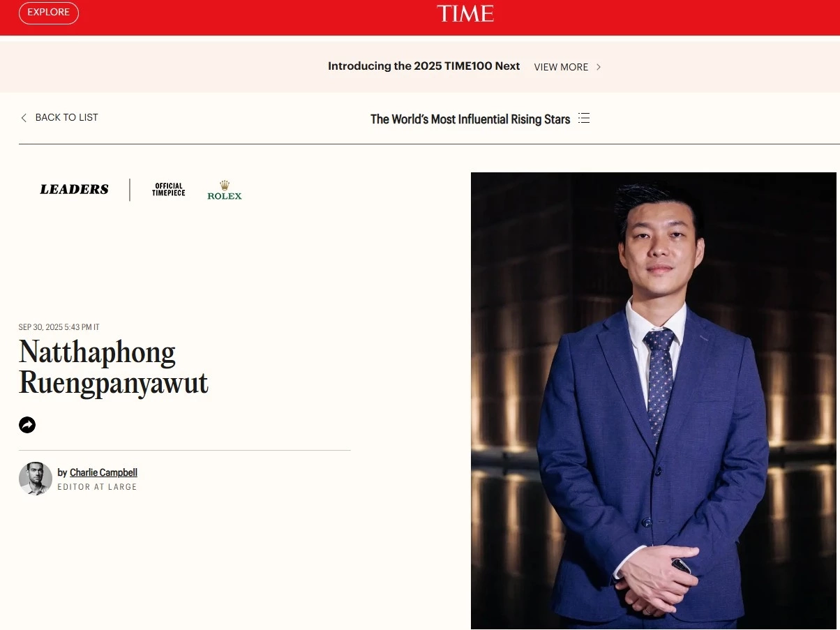Select the LEADERS category label
This screenshot has width=840, height=630.
point(74,189)
